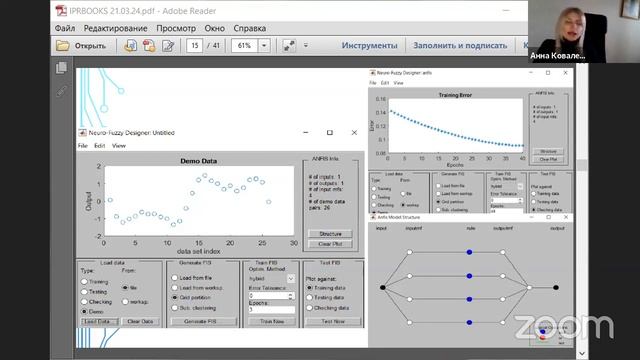Open the small toolbar options dropdown arrow
The image size is (640, 360).
(x=306, y=45)
